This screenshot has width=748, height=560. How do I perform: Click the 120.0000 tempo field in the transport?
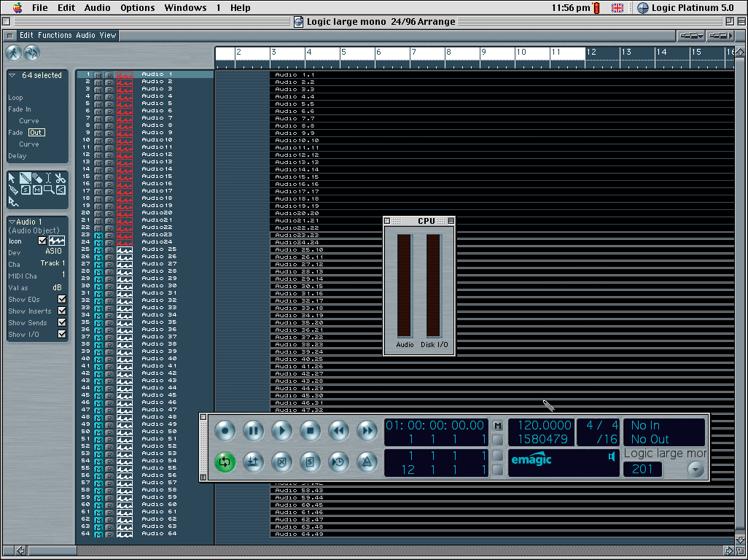pyautogui.click(x=544, y=425)
